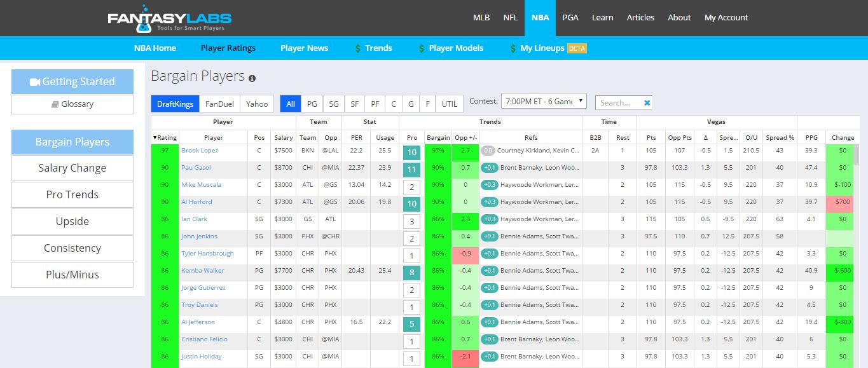Click the +0.3 refs badge in Mike Muscala row
Image resolution: width=868 pixels, height=368 pixels.
(490, 185)
